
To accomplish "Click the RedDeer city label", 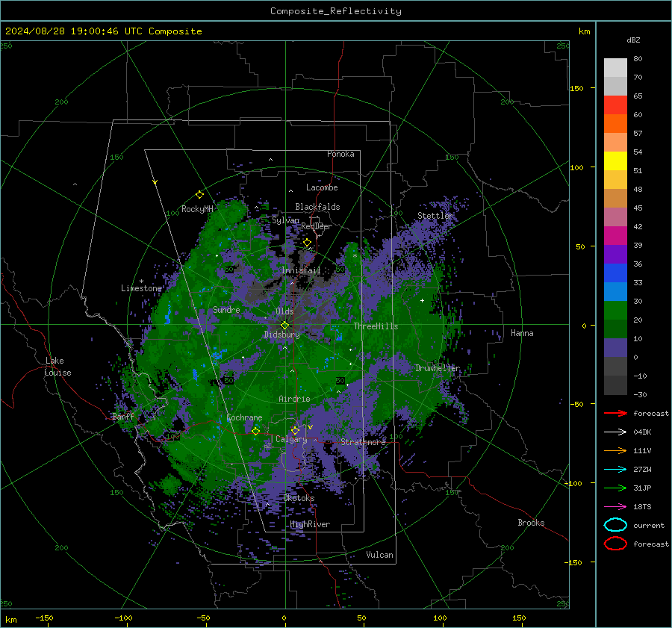I will pos(317,226).
